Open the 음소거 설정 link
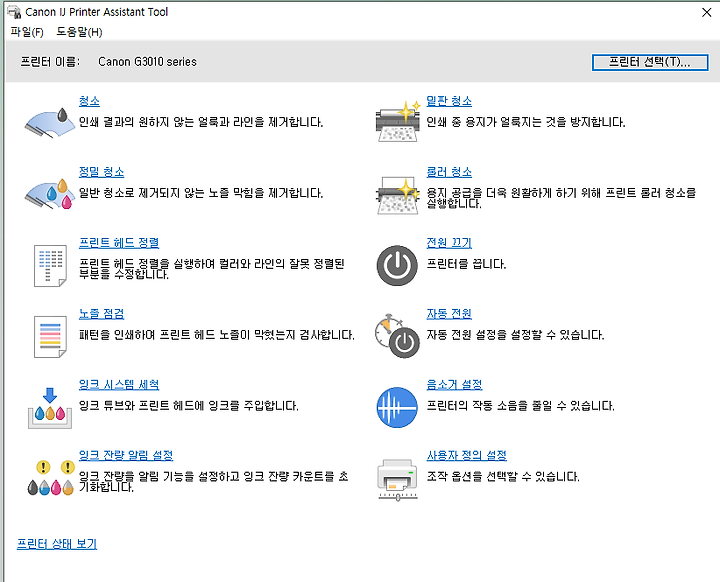 point(455,384)
